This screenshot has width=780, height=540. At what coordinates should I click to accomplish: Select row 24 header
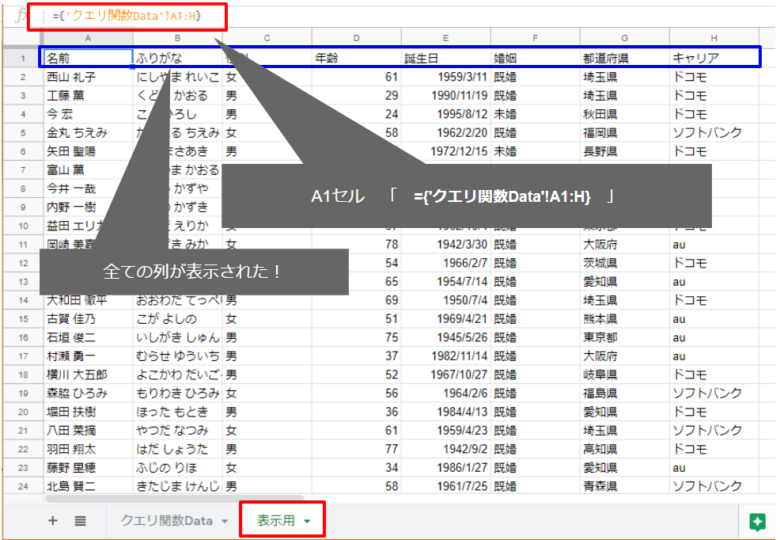pos(23,486)
